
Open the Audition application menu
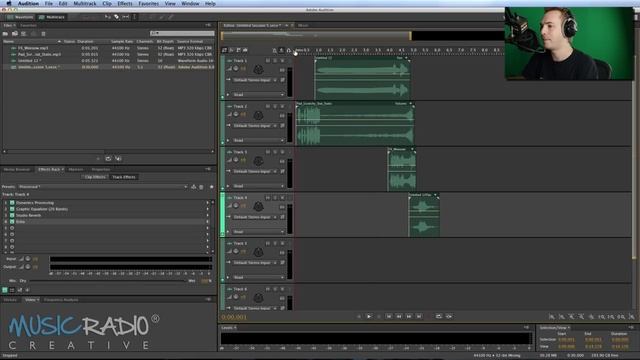click(28, 3)
